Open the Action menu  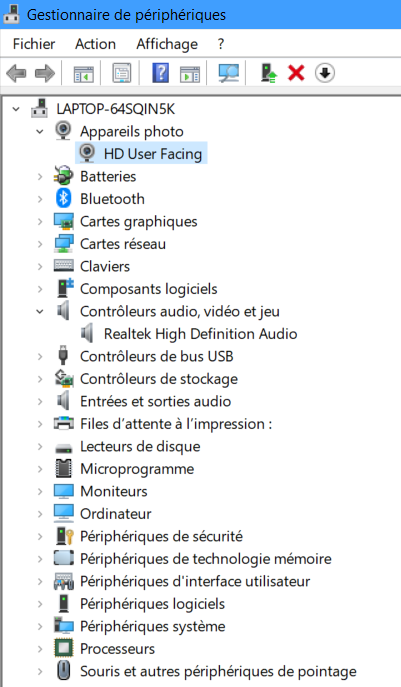[95, 44]
